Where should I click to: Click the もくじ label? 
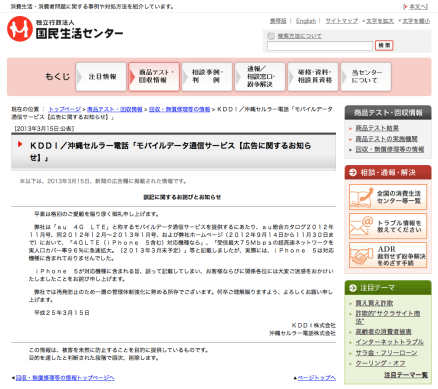click(x=58, y=77)
